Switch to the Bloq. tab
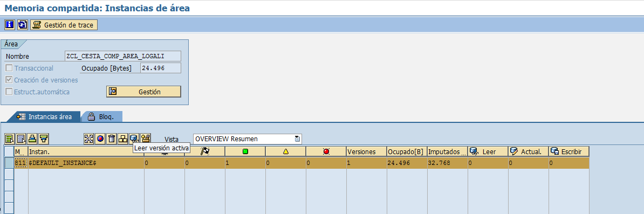Screen dimensions: 644x214 click(102, 116)
